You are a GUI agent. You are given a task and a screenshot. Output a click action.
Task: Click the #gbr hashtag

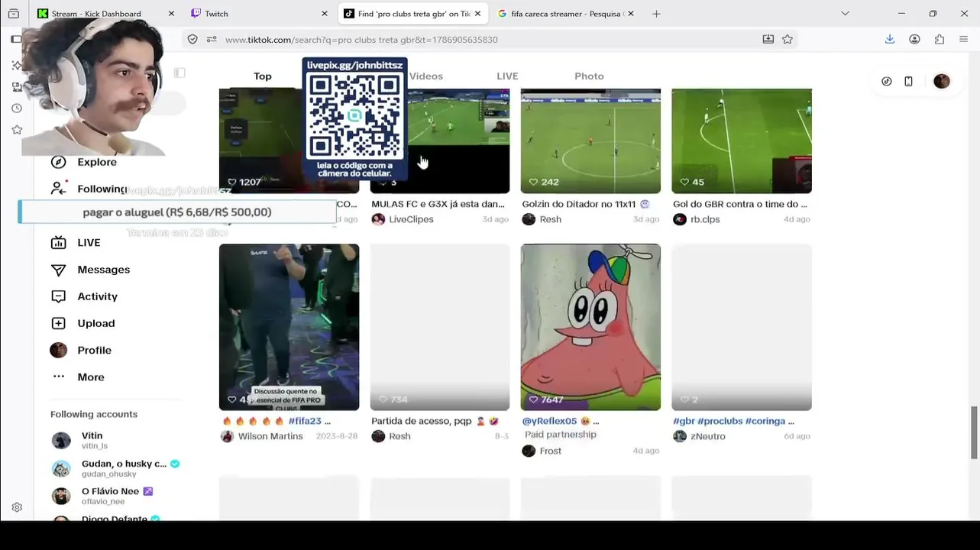[x=683, y=421]
